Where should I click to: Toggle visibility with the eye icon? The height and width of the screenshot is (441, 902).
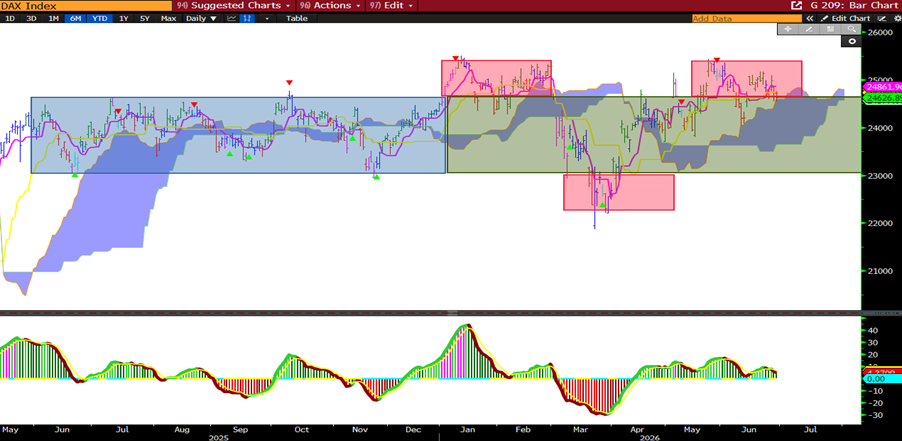[x=852, y=41]
